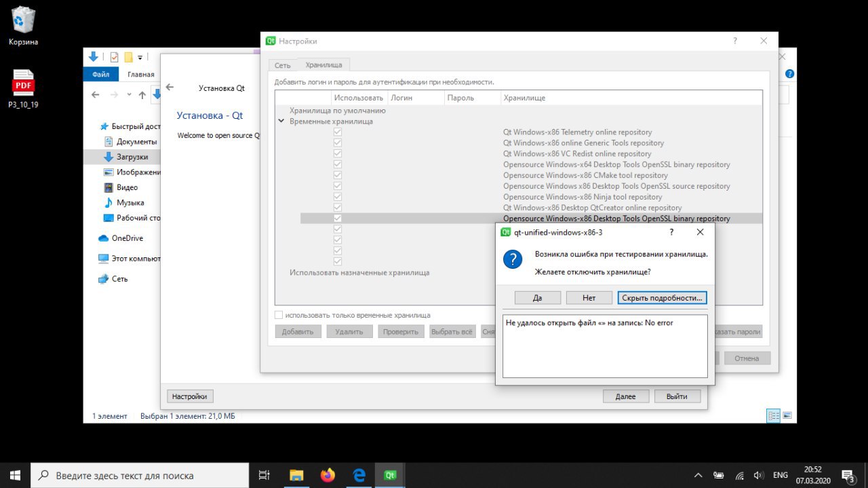Open the Файл menu in File Explorer
The image size is (868, 488).
(x=101, y=75)
